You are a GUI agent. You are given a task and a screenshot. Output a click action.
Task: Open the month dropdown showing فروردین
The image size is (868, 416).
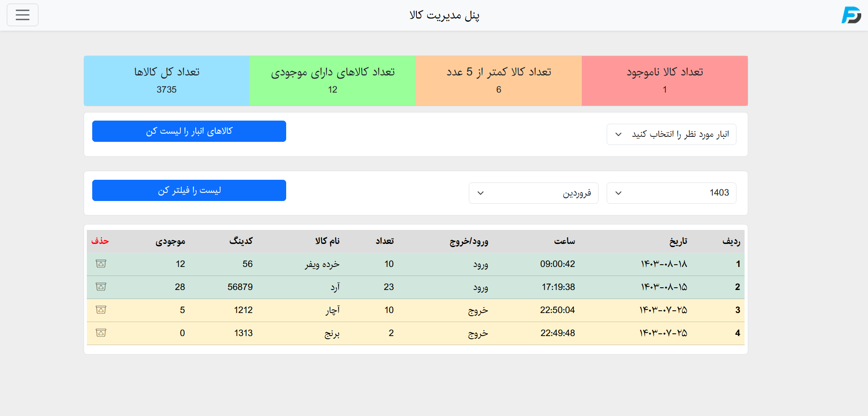[x=533, y=193]
